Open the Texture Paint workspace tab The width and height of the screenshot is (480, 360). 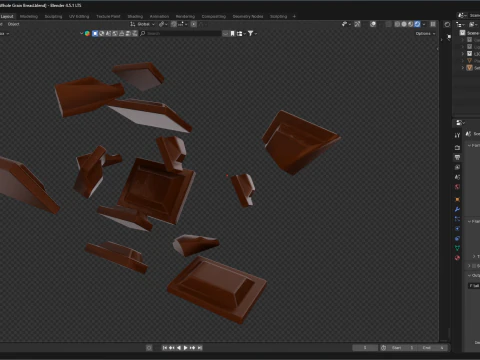click(x=108, y=16)
